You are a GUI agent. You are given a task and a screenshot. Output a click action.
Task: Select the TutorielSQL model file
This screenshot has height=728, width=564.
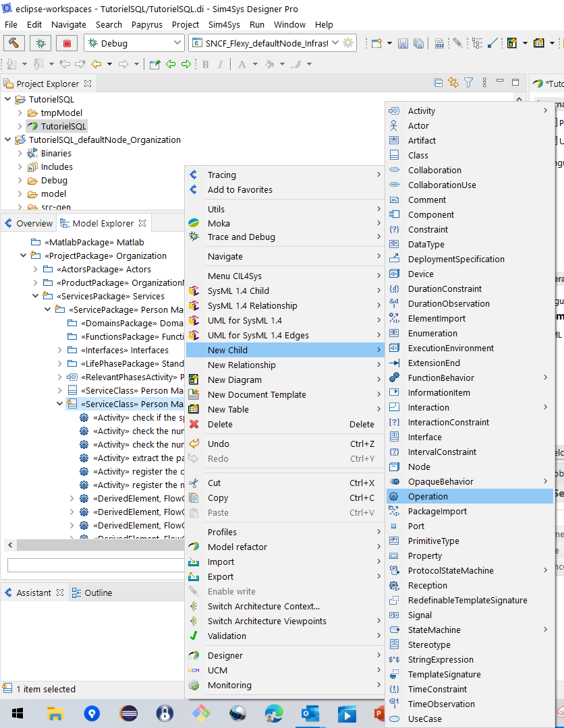point(57,126)
